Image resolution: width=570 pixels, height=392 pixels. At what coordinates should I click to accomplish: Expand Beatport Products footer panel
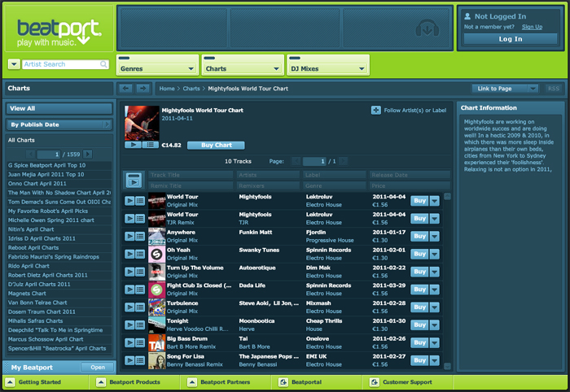(x=101, y=382)
